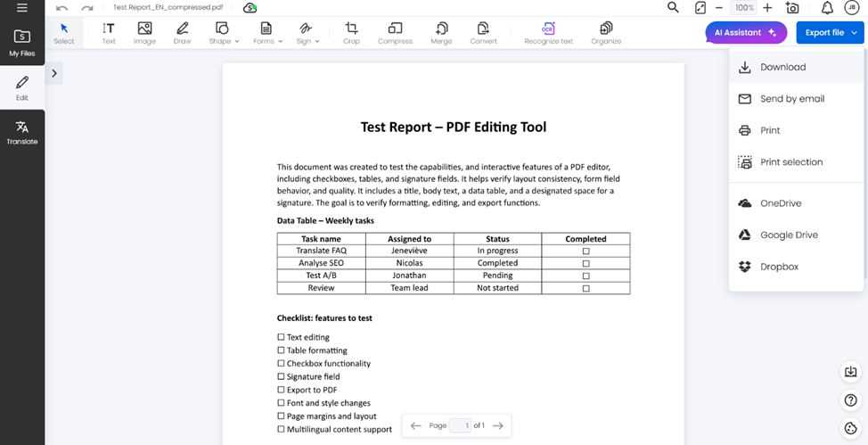Open the Convert tool
The image size is (868, 445).
pos(483,33)
